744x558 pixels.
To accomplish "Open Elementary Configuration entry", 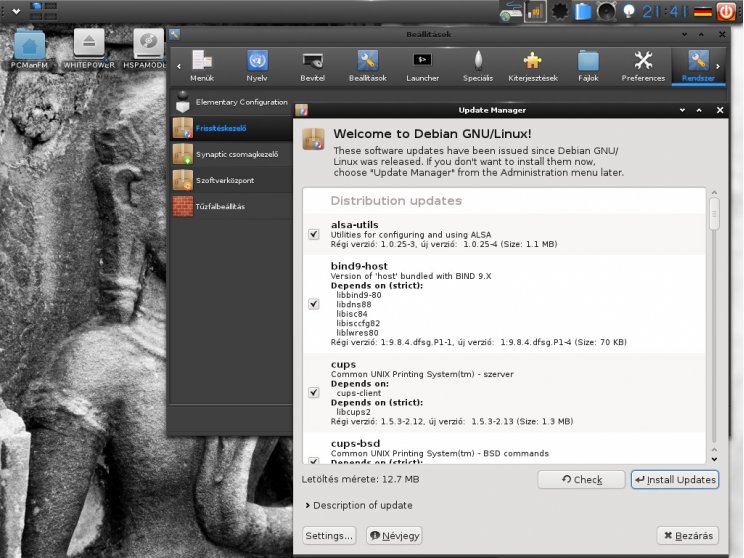I will [231, 102].
